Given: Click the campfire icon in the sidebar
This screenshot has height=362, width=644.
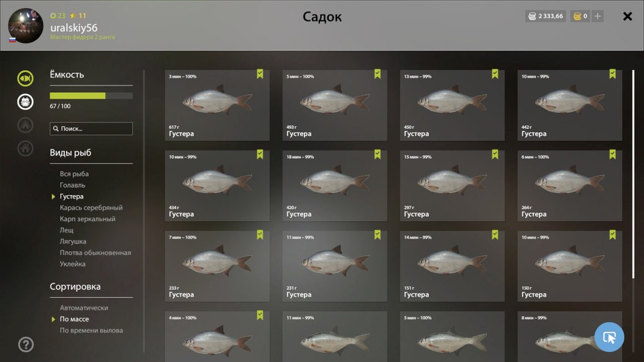Looking at the screenshot, I should click(x=25, y=125).
